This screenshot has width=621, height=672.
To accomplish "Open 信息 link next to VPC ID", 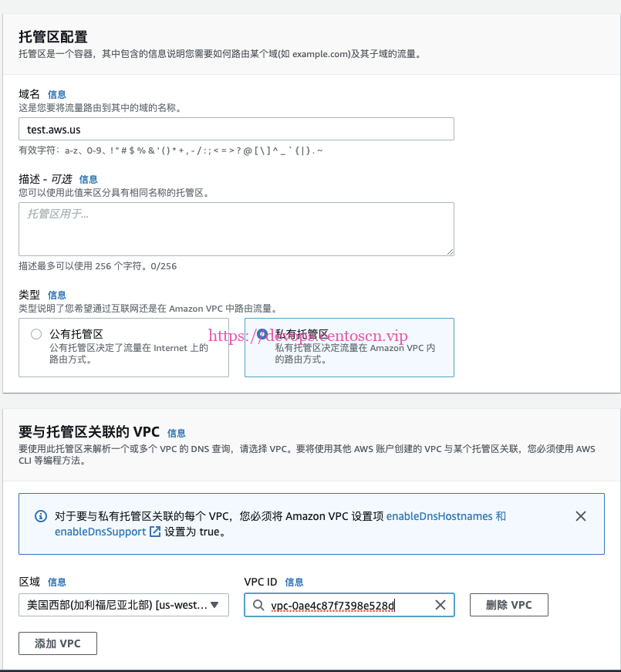I will pos(294,582).
